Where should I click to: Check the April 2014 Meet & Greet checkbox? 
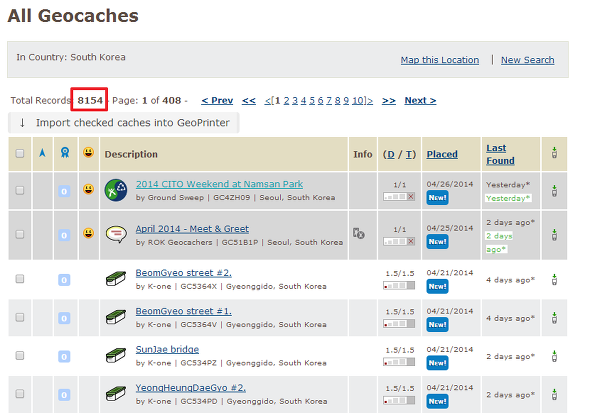(20, 234)
